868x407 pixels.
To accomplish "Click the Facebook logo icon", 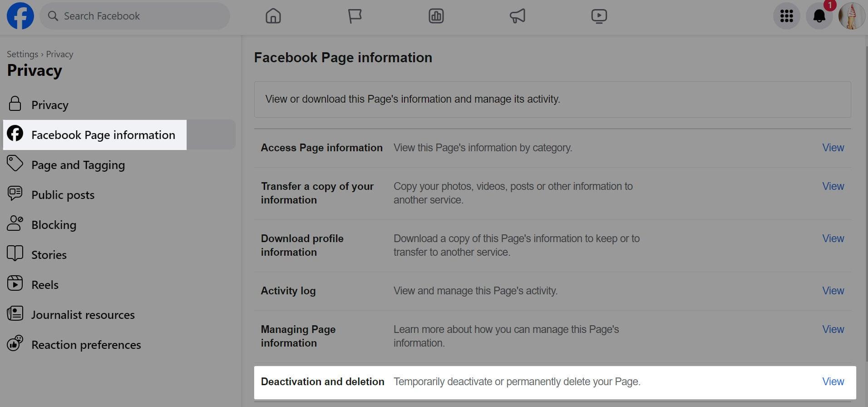I will tap(20, 16).
